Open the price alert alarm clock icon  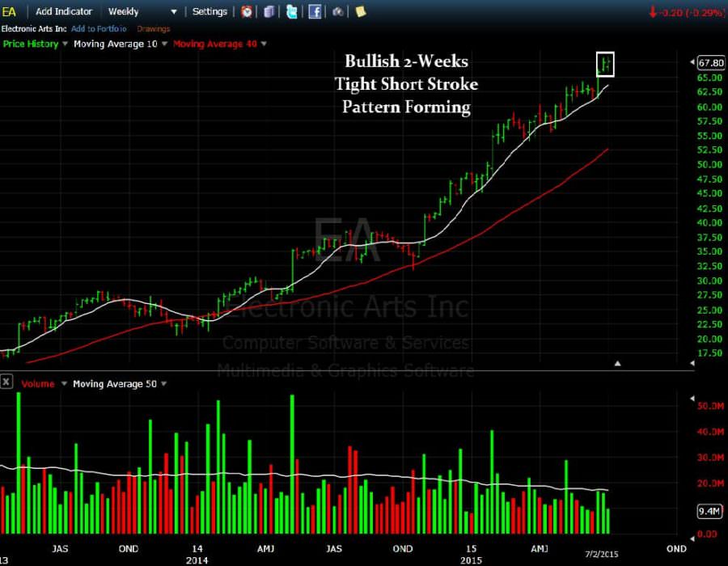247,11
